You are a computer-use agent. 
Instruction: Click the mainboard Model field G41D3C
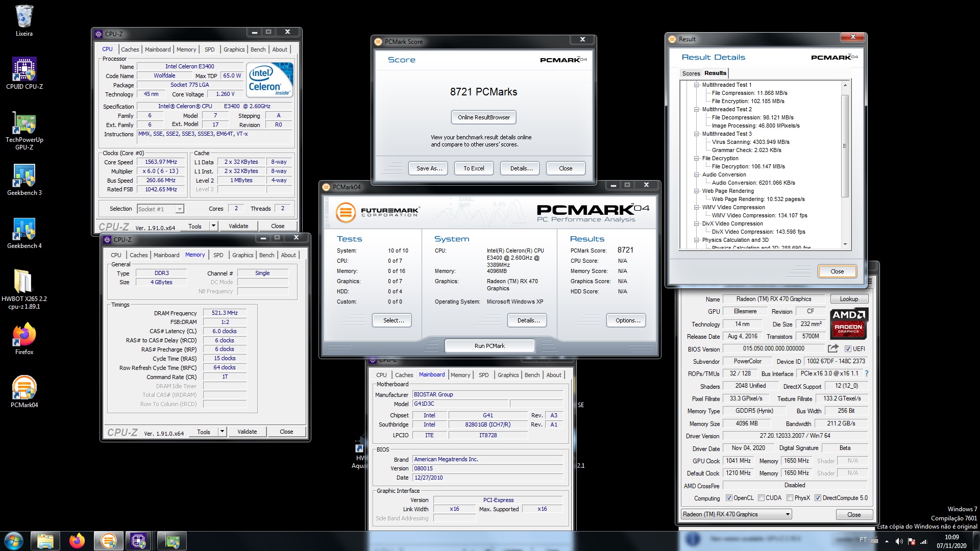click(460, 404)
